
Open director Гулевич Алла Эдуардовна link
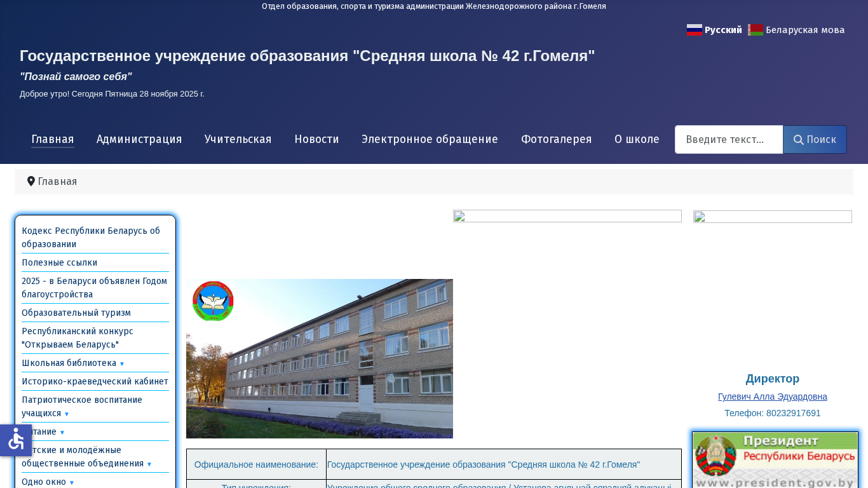click(x=773, y=396)
